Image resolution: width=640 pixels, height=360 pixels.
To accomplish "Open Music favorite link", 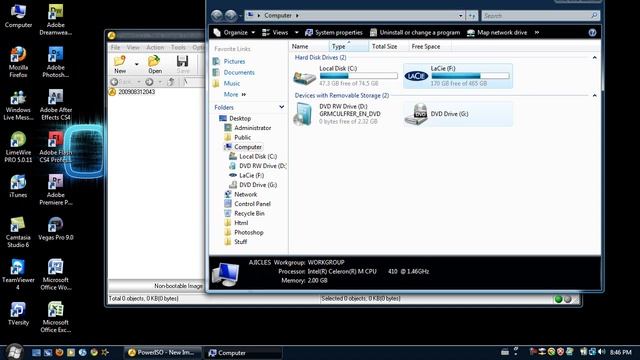I will pyautogui.click(x=231, y=83).
